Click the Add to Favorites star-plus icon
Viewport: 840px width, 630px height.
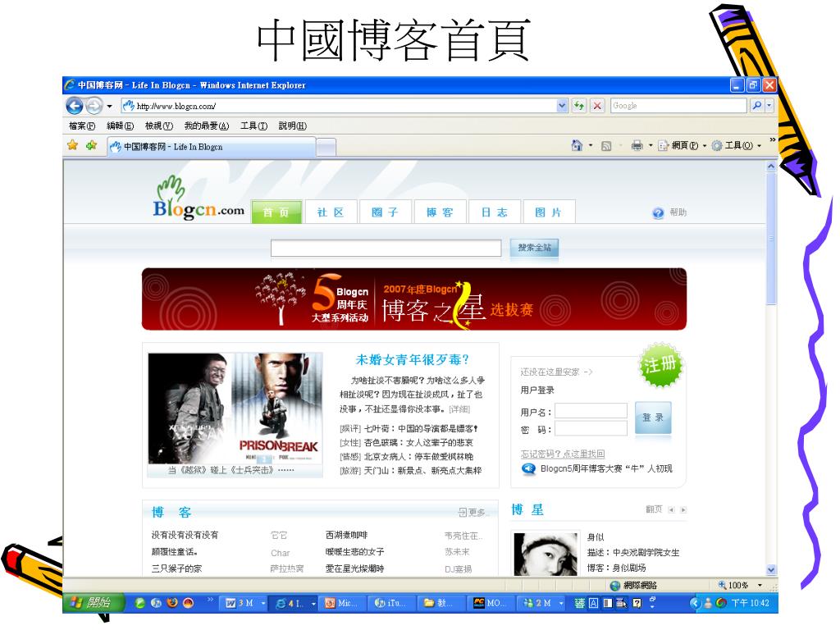click(92, 145)
